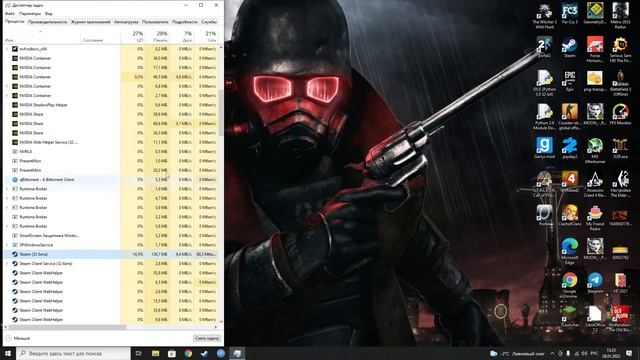Sort processes by the Диск column header
The image size is (640, 360).
pyautogui.click(x=182, y=36)
